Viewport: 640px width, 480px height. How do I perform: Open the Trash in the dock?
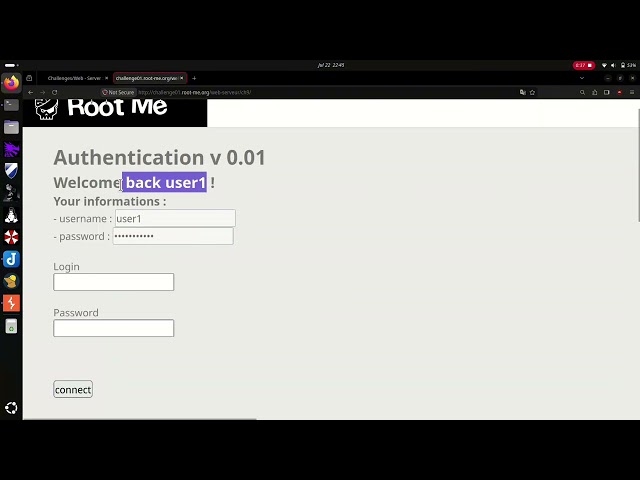[x=11, y=326]
